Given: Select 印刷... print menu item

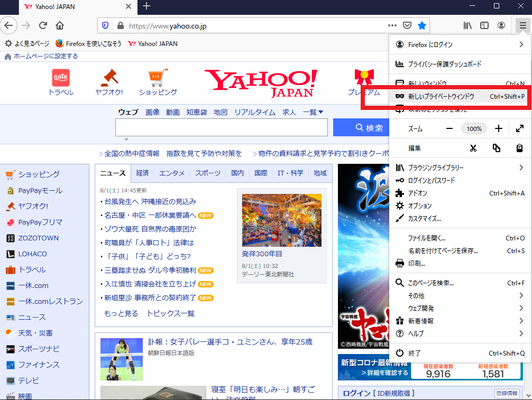Looking at the screenshot, I should click(x=460, y=263).
